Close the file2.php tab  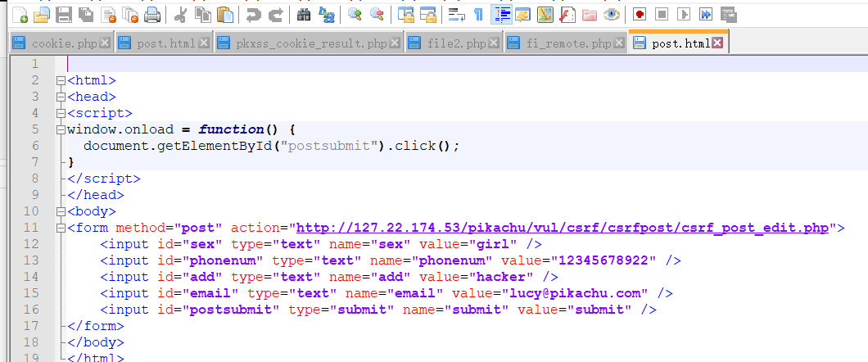click(494, 43)
